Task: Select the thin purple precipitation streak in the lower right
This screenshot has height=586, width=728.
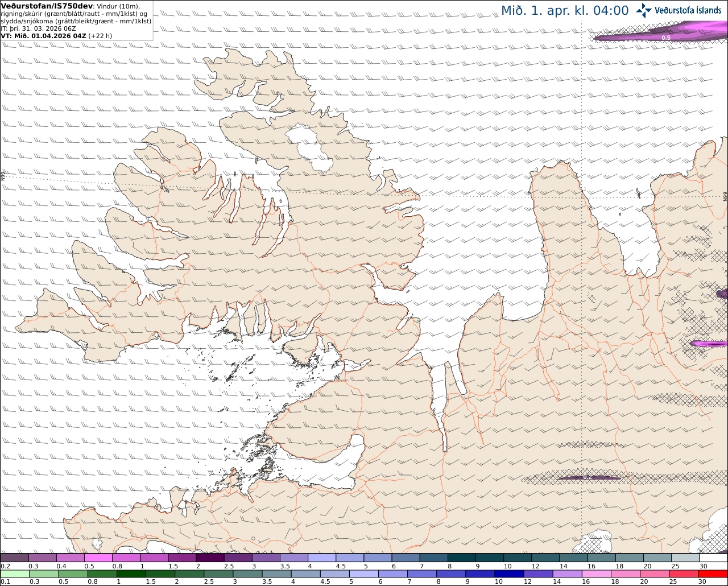Action: point(589,477)
